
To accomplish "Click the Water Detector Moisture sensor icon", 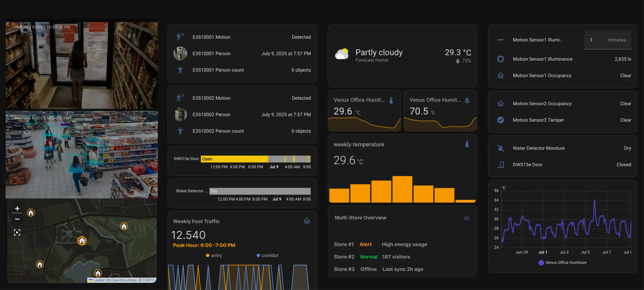I will pos(501,148).
